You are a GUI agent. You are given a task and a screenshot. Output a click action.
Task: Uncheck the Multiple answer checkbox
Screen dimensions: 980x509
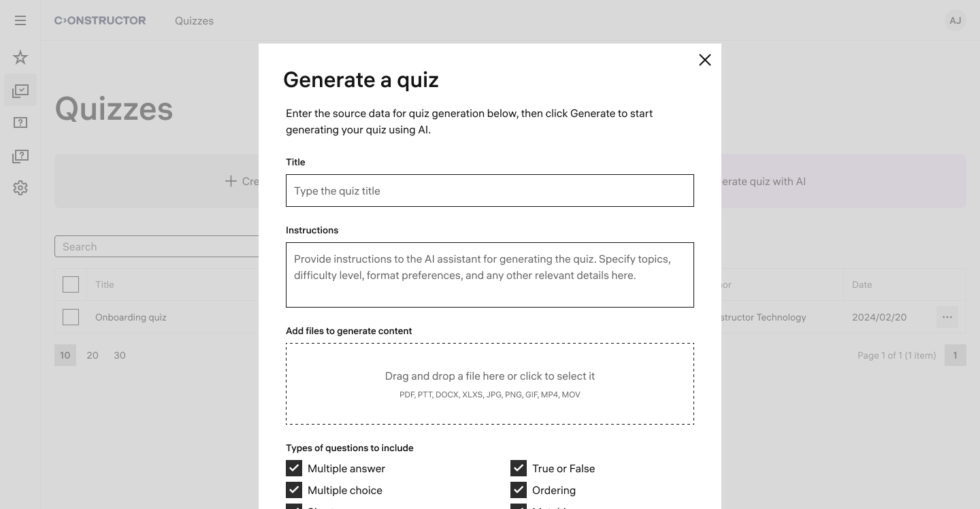[294, 468]
